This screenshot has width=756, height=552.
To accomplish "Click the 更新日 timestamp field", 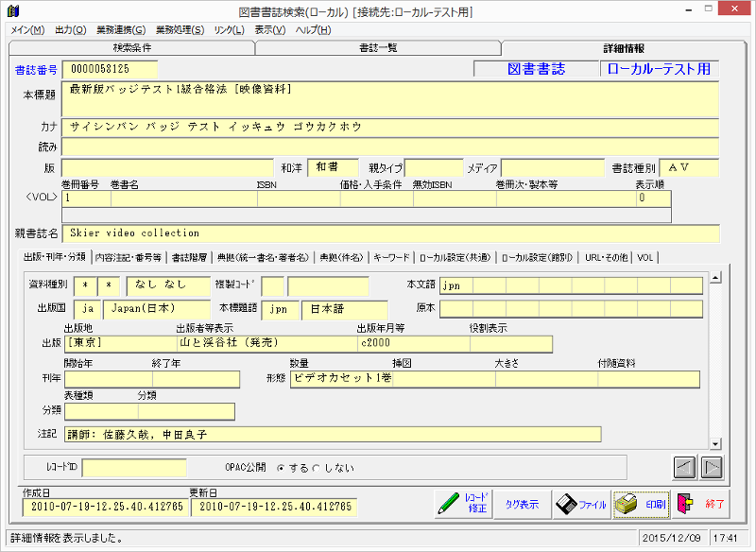I will click(x=274, y=507).
